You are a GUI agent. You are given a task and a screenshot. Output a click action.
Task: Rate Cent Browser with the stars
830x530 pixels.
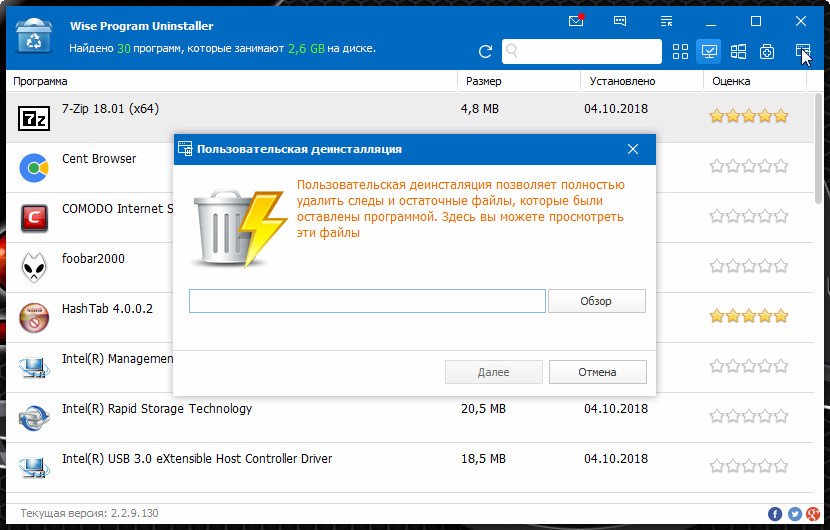pos(749,166)
